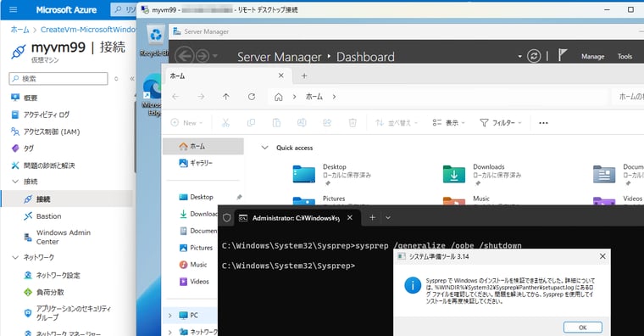Image resolution: width=644 pixels, height=336 pixels.
Task: Open the Desktop folder in Quick access
Action: [332, 174]
